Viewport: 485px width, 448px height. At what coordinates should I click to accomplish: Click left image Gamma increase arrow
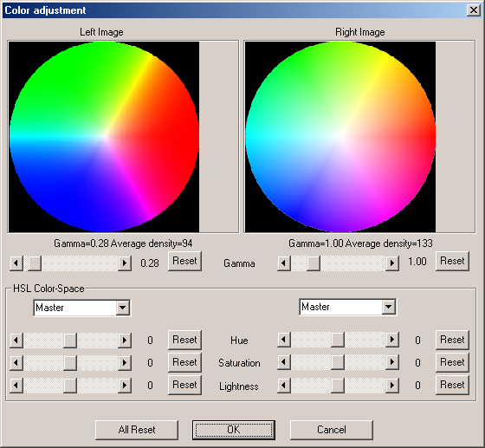pyautogui.click(x=125, y=263)
